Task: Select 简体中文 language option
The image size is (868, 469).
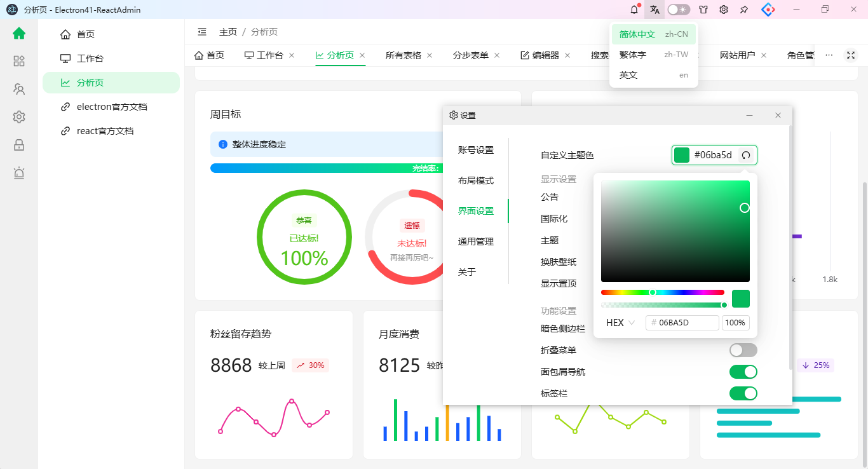Action: click(654, 34)
